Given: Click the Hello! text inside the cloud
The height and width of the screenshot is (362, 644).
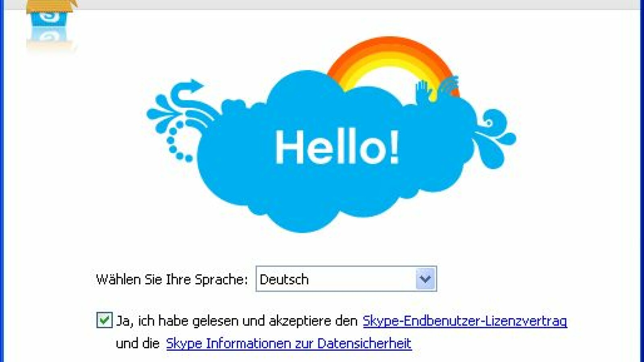Looking at the screenshot, I should [337, 147].
